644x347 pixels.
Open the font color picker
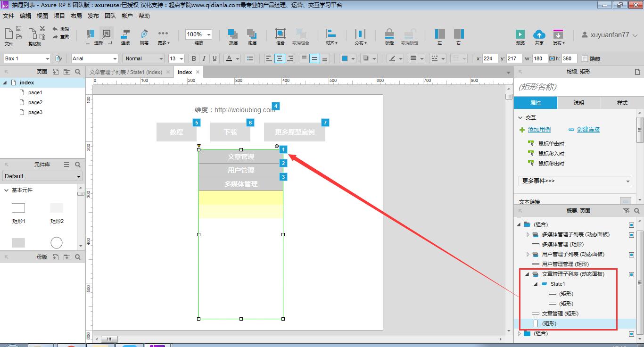tap(229, 58)
